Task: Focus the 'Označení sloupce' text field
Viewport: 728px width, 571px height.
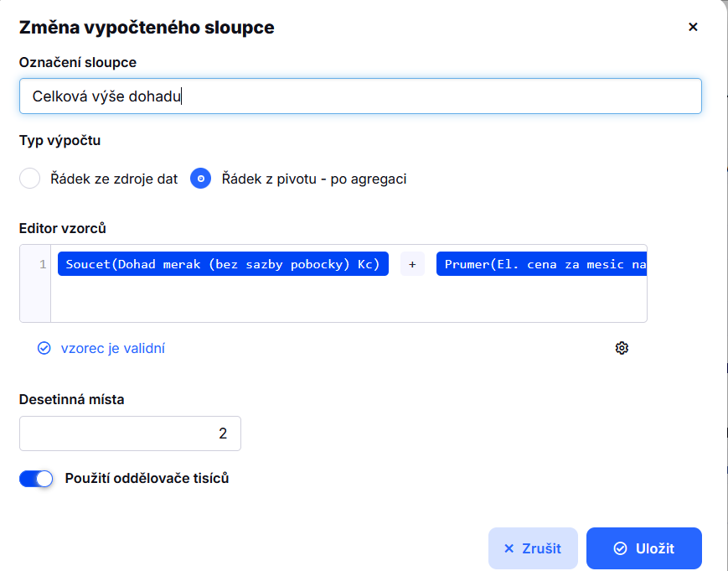Action: click(360, 96)
